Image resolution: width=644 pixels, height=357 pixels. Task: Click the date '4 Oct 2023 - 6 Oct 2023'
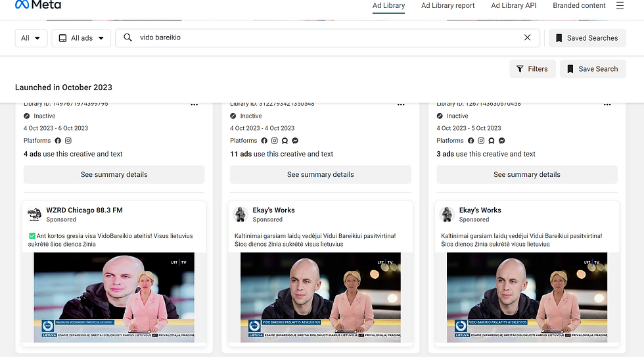tap(56, 128)
